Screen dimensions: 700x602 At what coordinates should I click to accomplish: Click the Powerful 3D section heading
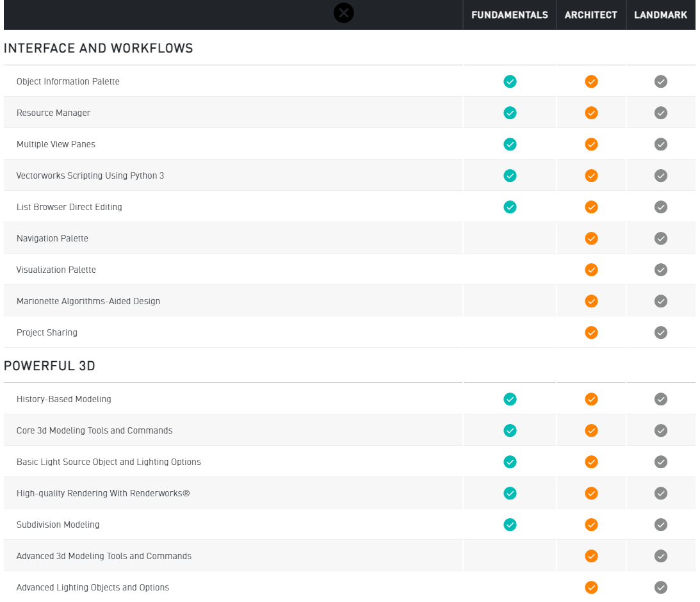(x=50, y=366)
